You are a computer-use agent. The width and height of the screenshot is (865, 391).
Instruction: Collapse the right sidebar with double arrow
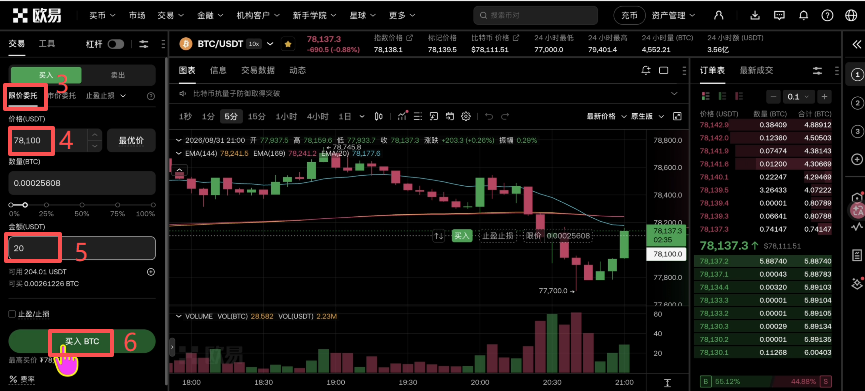tap(856, 44)
